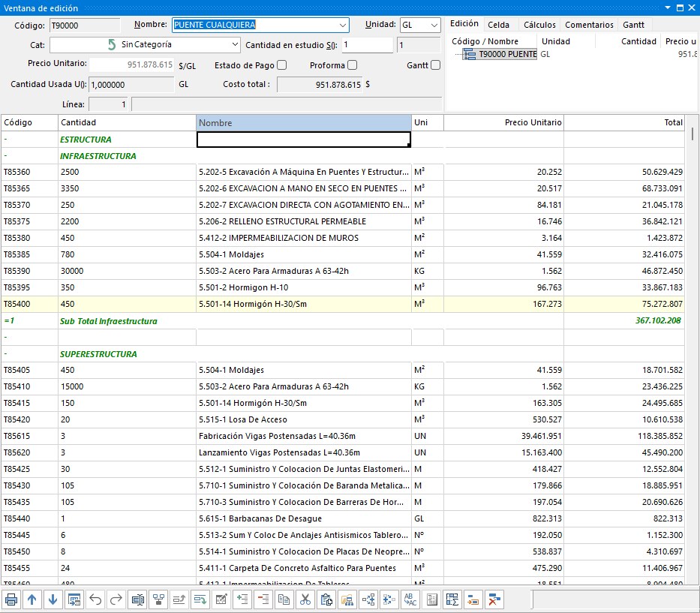This screenshot has height=613, width=700.
Task: Click the paste clipboard icon
Action: click(326, 599)
